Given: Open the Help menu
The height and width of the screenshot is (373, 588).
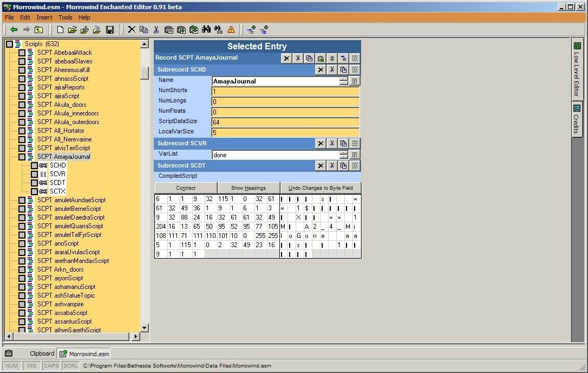Looking at the screenshot, I should [84, 17].
